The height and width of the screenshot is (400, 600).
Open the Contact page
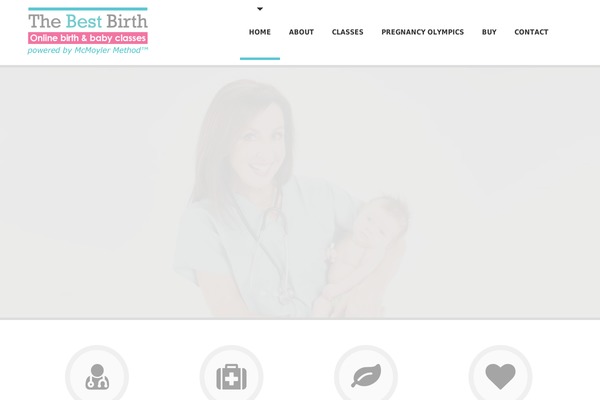click(x=531, y=32)
